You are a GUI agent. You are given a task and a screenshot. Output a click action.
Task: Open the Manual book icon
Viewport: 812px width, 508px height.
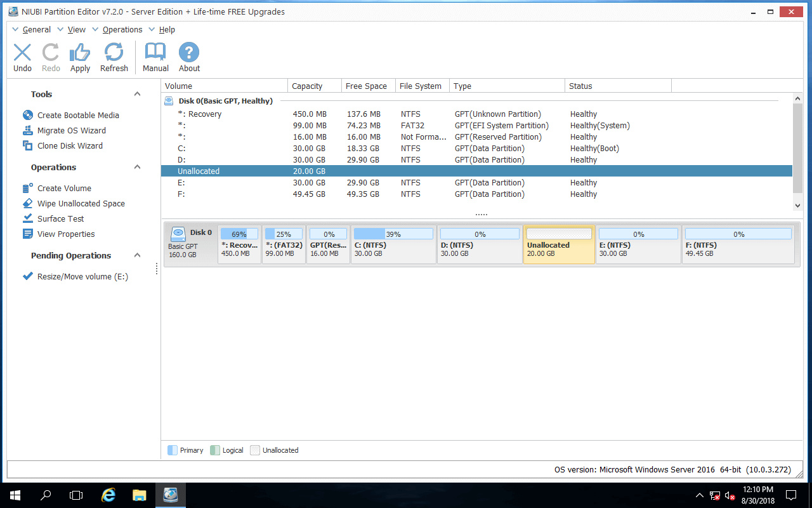(155, 53)
